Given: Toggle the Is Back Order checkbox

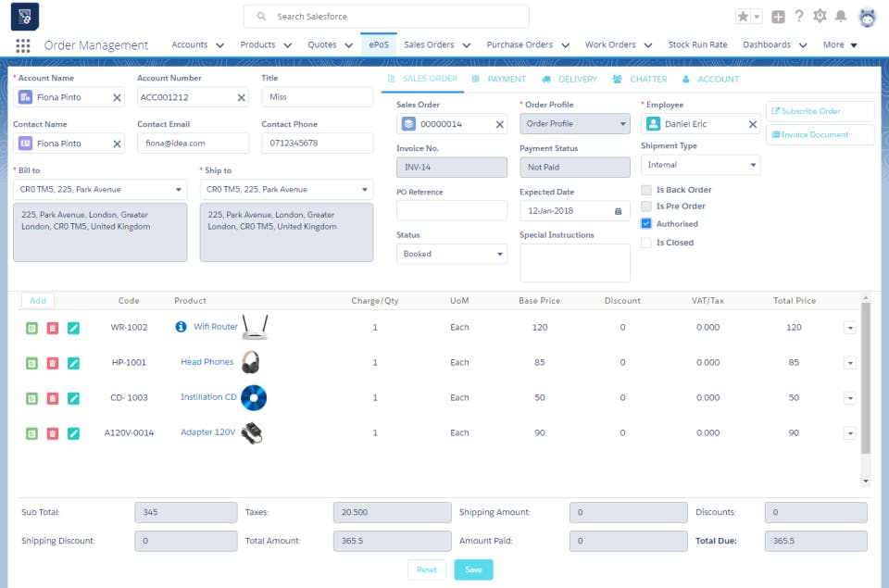Looking at the screenshot, I should [645, 190].
